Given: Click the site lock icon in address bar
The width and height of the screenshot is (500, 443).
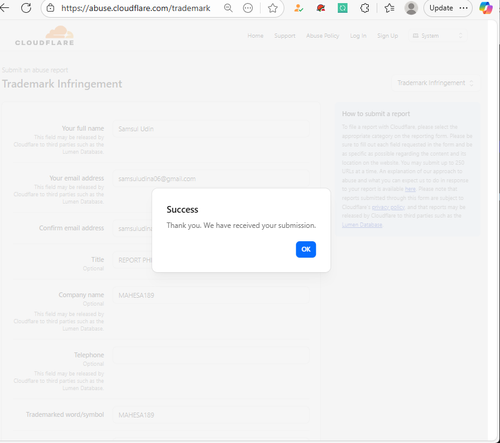Looking at the screenshot, I should tap(50, 8).
